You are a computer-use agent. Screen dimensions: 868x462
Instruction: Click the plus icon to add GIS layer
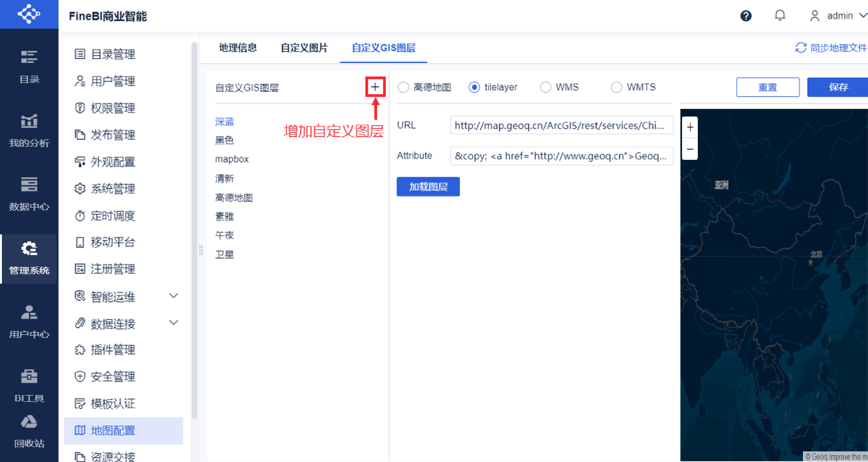pyautogui.click(x=375, y=87)
